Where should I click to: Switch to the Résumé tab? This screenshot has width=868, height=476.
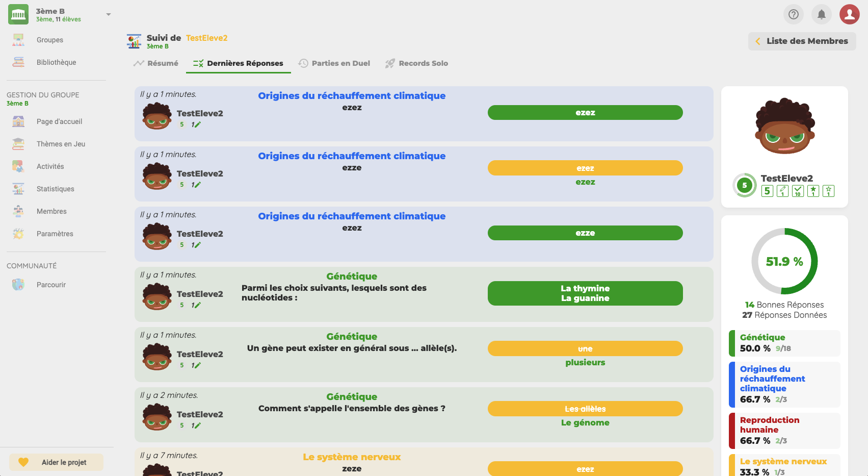[x=156, y=63]
